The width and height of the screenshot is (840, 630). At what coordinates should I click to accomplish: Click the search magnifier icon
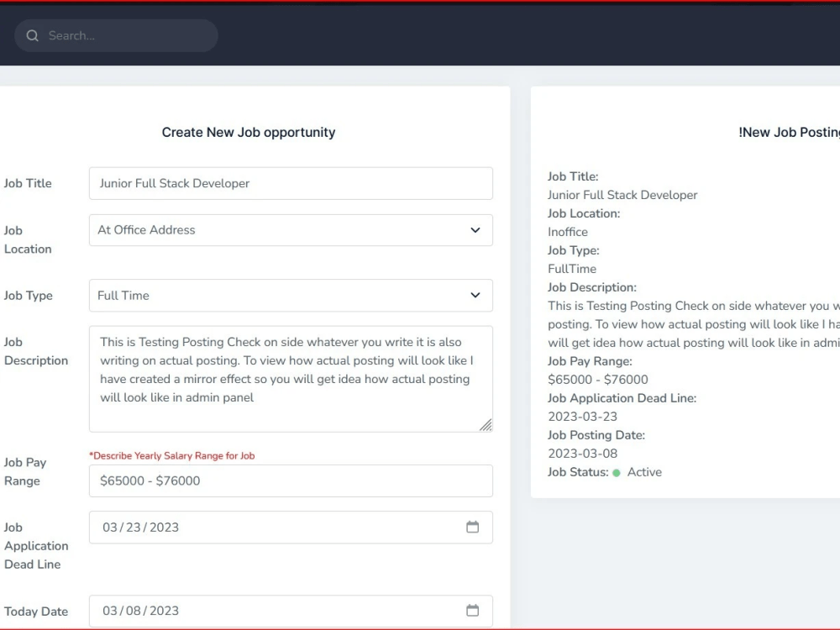(x=32, y=35)
